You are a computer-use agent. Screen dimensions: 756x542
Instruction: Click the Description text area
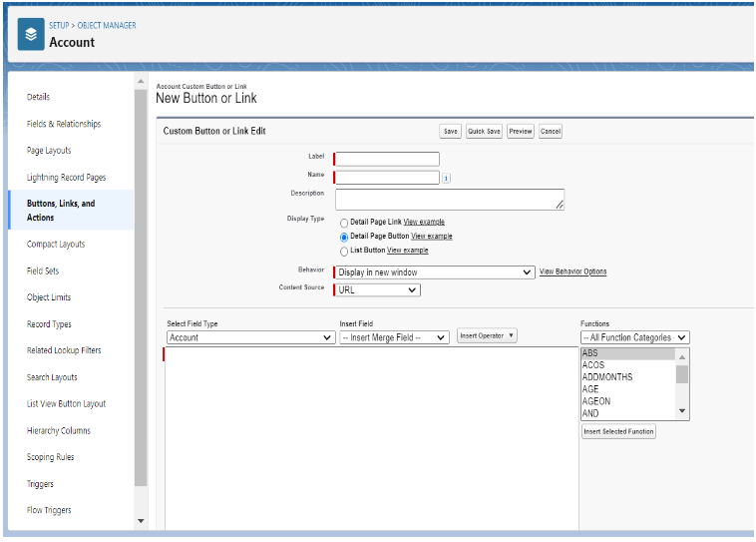(x=450, y=200)
